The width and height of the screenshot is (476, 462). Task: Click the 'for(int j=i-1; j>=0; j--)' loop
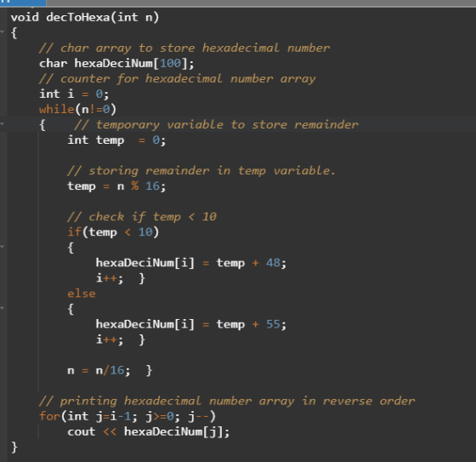tap(127, 416)
